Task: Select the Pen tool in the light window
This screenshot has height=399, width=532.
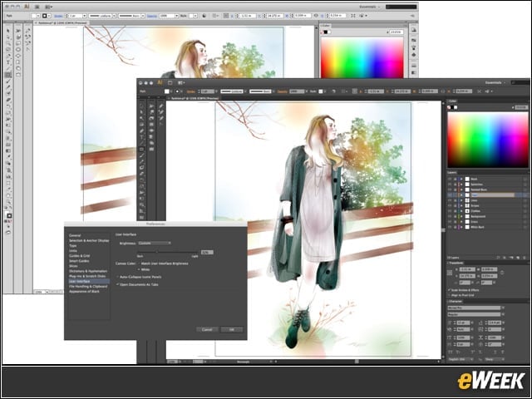Action: [8, 57]
